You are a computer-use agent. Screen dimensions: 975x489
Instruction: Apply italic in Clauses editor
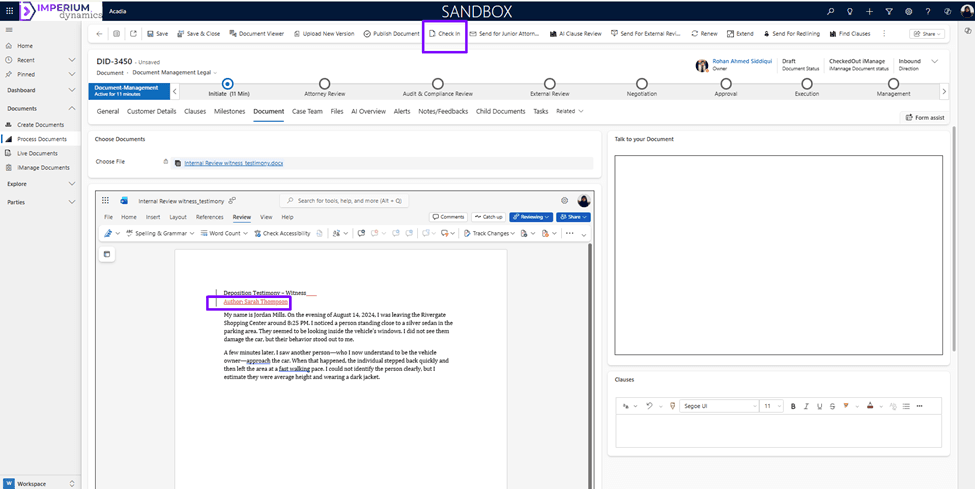click(807, 406)
